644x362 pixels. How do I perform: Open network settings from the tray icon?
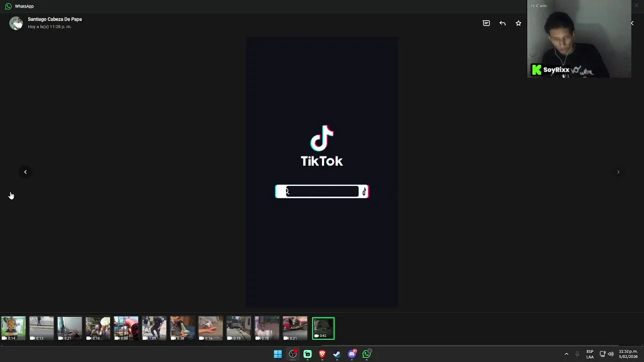point(602,354)
